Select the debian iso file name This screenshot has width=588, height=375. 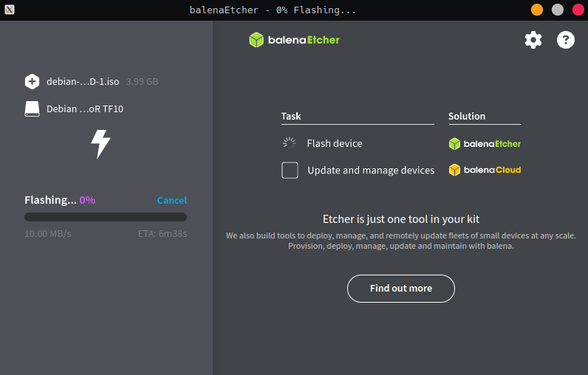[x=83, y=82]
